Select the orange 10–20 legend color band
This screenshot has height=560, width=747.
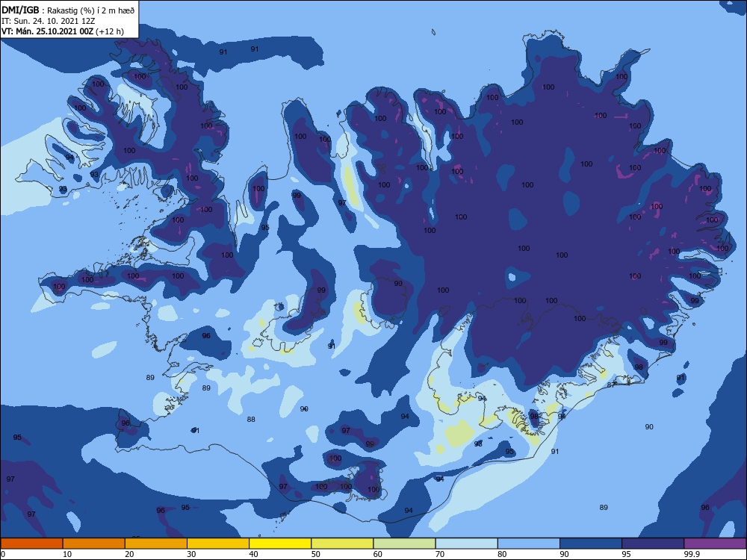point(94,544)
